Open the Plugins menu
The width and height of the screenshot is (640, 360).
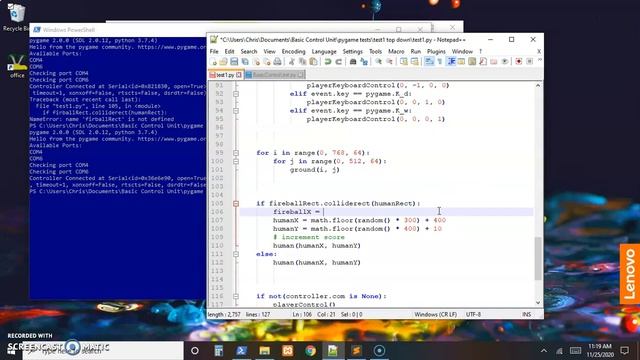click(436, 51)
